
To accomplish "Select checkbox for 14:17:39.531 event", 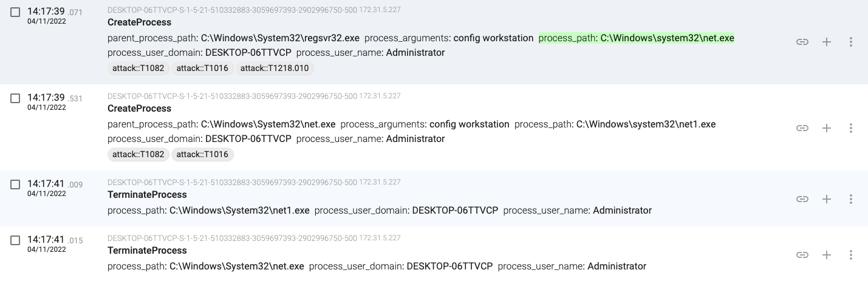I will 15,98.
